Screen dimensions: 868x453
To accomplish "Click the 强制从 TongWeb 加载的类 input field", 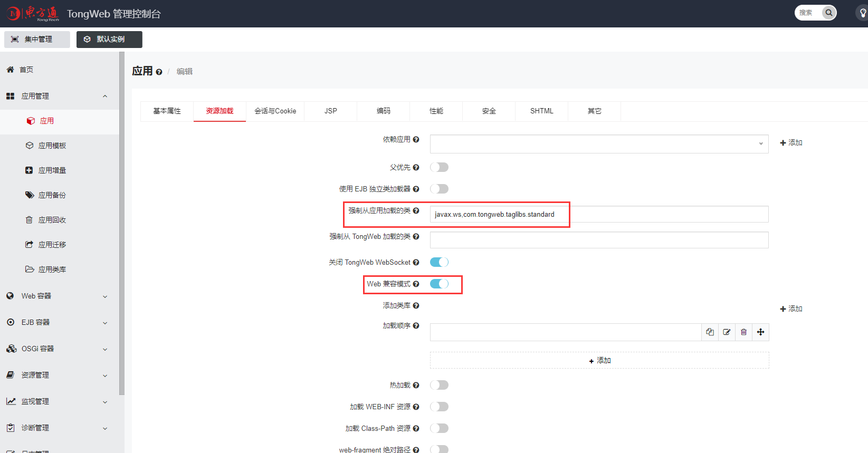I will pyautogui.click(x=599, y=240).
